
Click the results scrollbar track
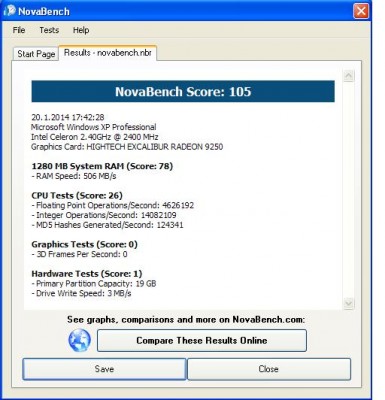tap(349, 190)
